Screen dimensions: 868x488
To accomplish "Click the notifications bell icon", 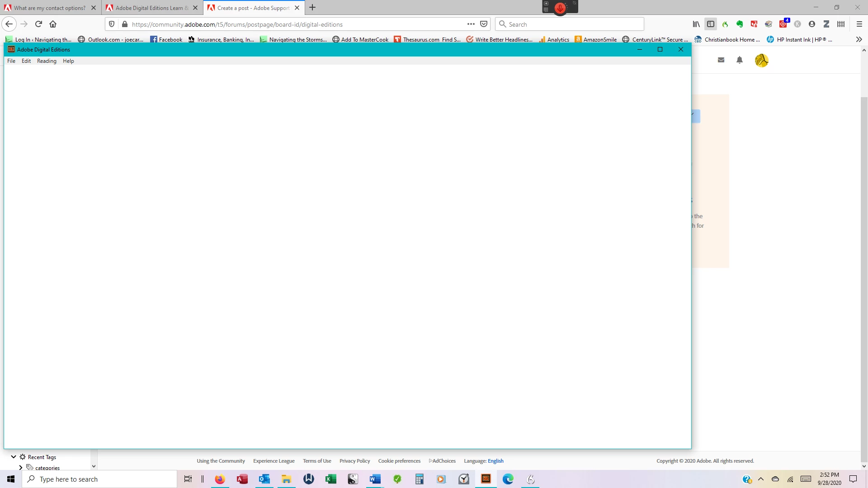I will pos(740,60).
